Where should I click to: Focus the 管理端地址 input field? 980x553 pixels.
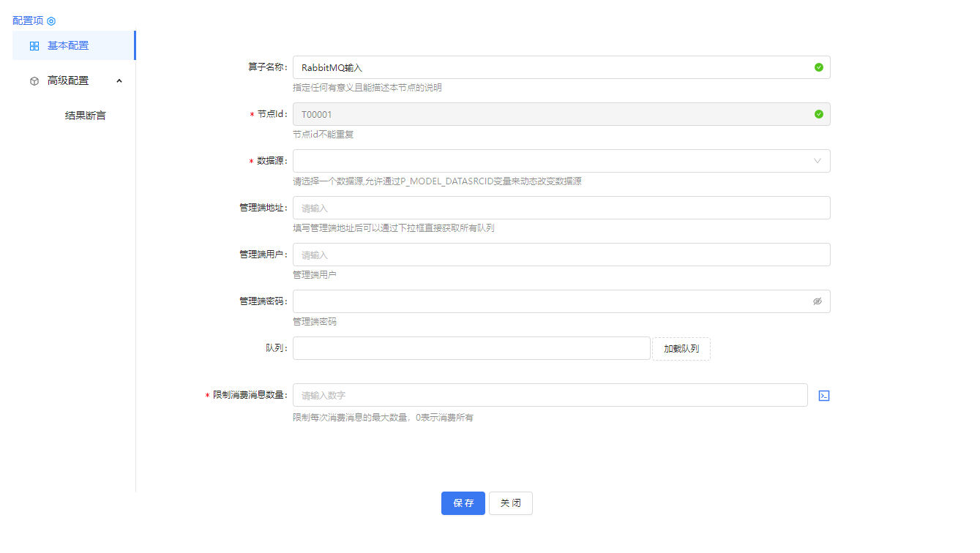pyautogui.click(x=561, y=208)
